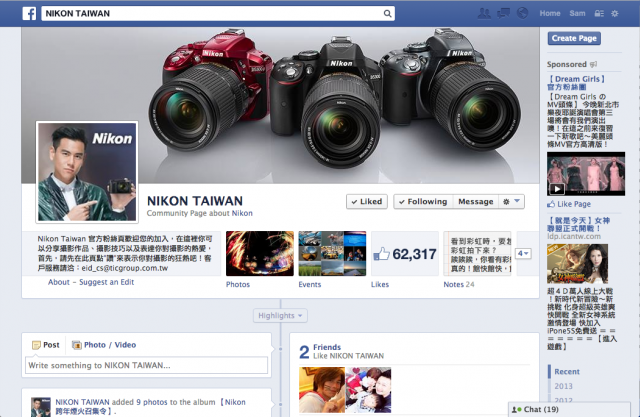The height and width of the screenshot is (417, 640).
Task: Open the 9 photos link in post
Action: click(x=151, y=402)
